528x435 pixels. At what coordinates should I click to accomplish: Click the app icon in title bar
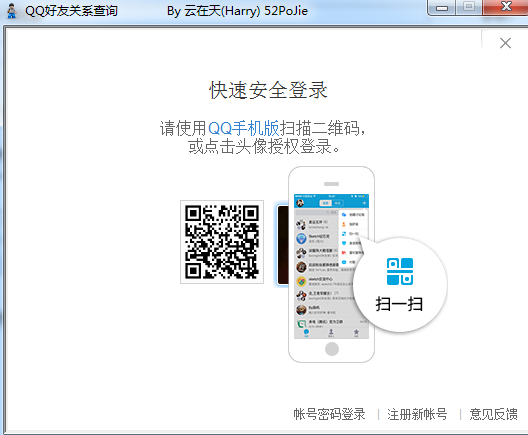point(12,11)
